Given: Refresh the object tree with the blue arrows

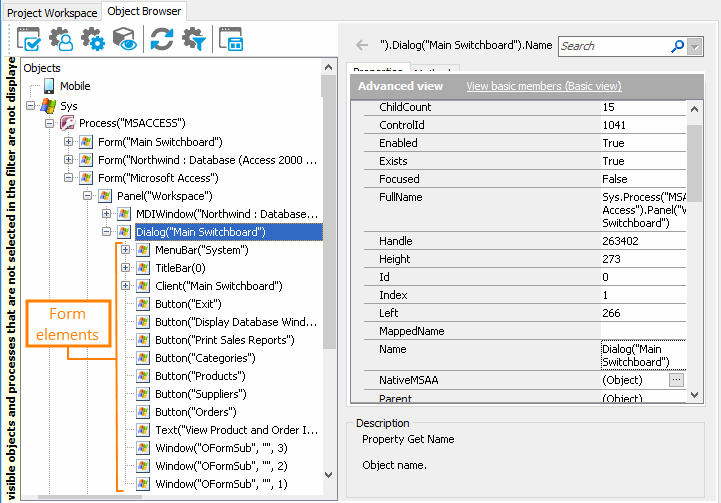Looking at the screenshot, I should pos(161,39).
